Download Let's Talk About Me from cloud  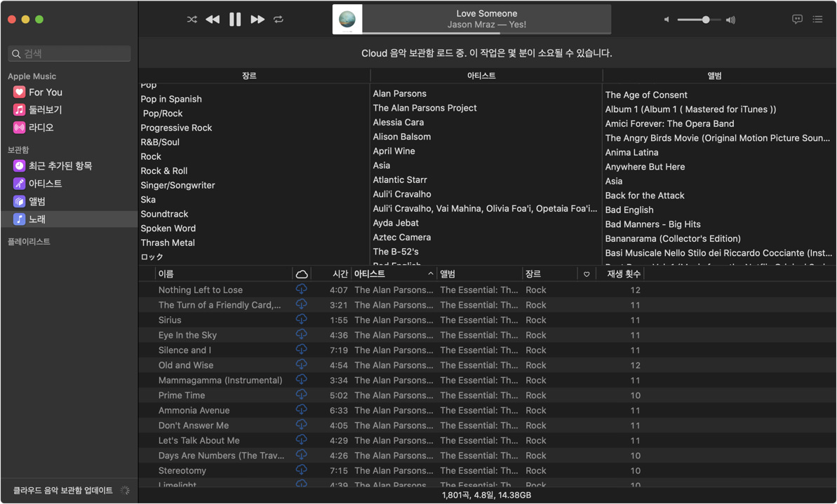302,440
